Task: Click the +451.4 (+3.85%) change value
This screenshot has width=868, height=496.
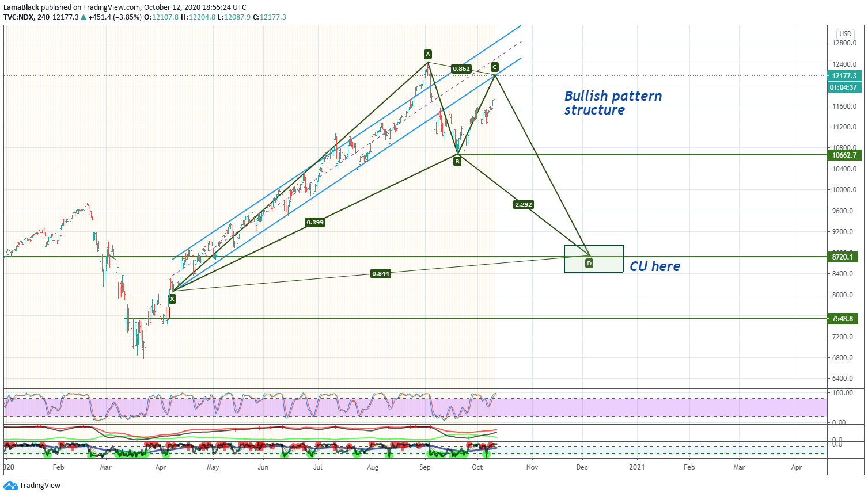Action: coord(115,17)
